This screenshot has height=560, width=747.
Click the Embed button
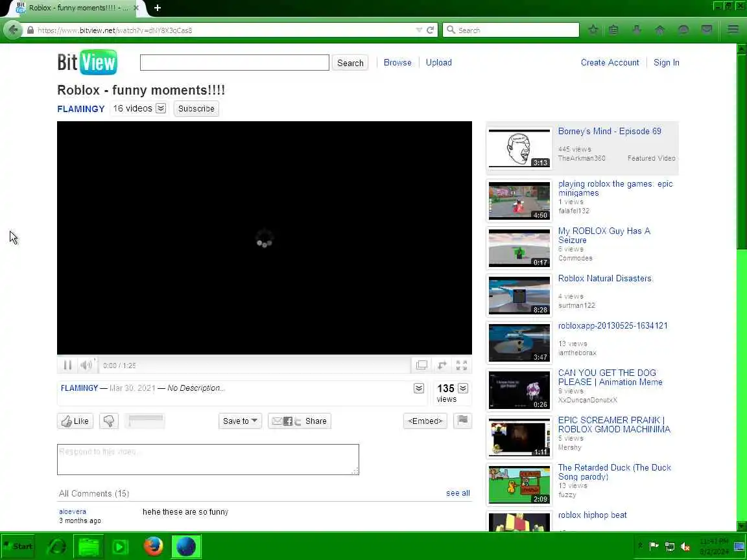pyautogui.click(x=425, y=421)
